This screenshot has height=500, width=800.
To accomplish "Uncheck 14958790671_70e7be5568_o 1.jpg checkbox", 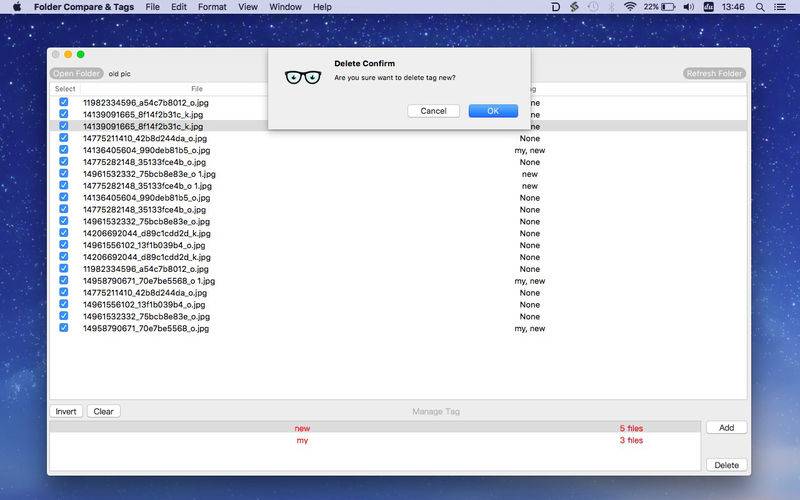I will 64,280.
